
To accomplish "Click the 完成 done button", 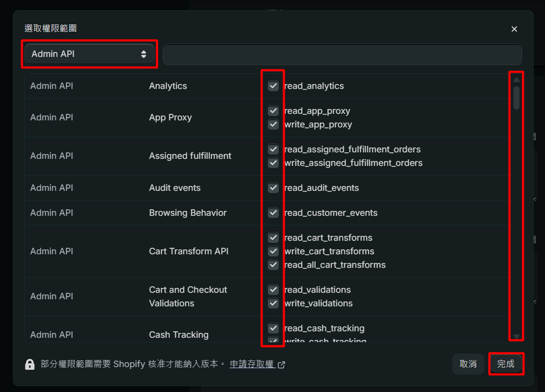I will click(x=506, y=364).
